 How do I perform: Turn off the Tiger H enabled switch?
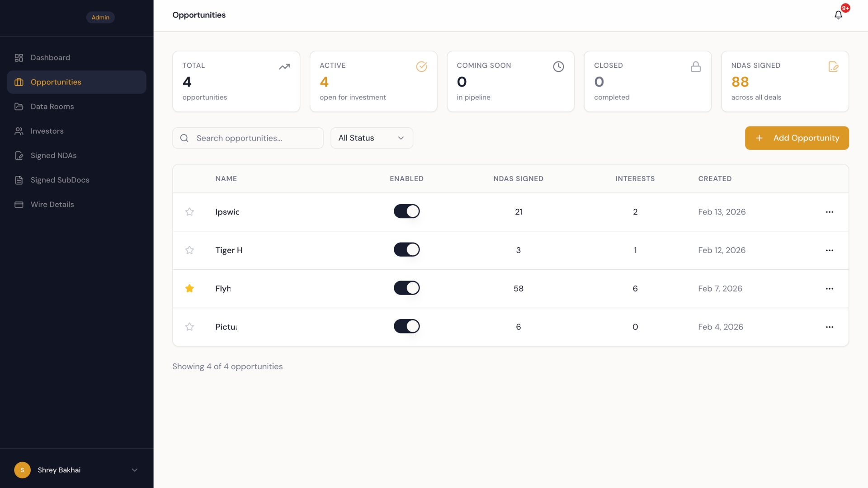point(406,249)
